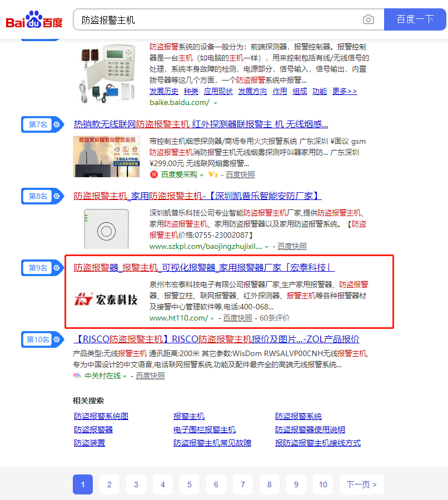Open the 功能 baike section link
The height and width of the screenshot is (500, 448).
coord(320,91)
